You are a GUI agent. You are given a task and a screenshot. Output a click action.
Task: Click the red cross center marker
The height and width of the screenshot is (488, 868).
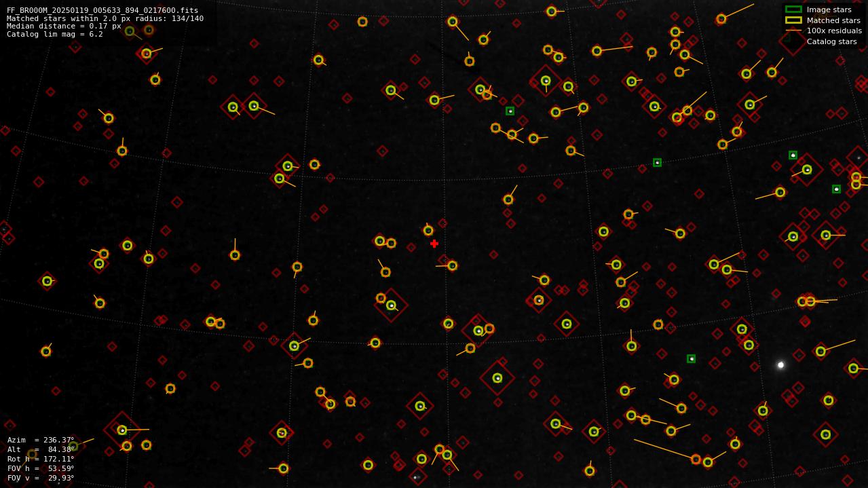pos(434,244)
